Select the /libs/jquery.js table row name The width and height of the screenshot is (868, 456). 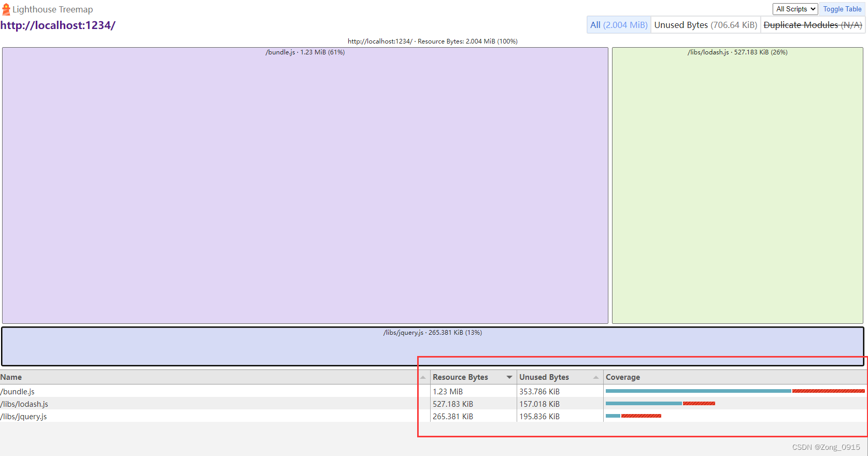coord(23,417)
